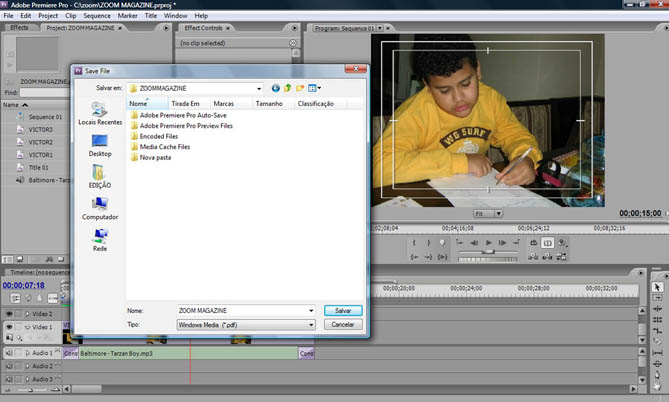Open the Sequence menu

(x=97, y=16)
